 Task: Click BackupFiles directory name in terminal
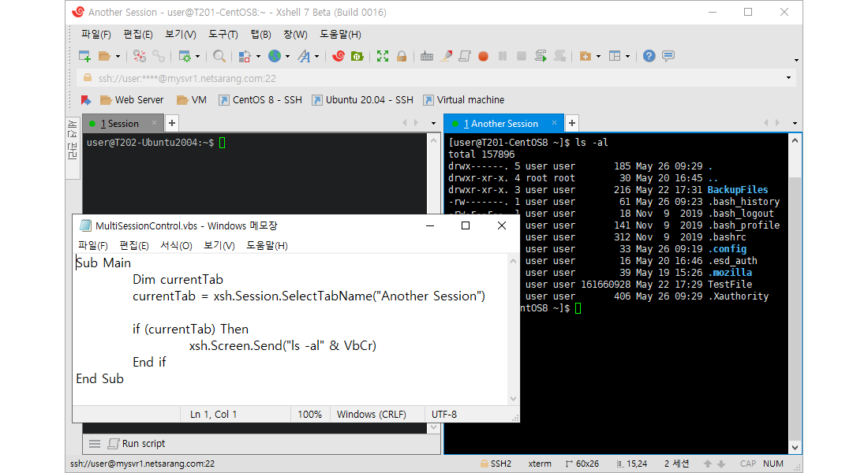pos(737,190)
